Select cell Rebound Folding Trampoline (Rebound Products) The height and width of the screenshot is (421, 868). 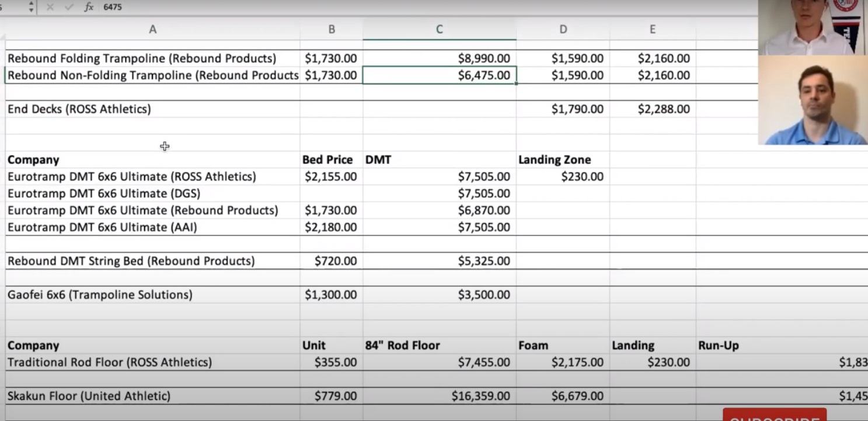(153, 58)
